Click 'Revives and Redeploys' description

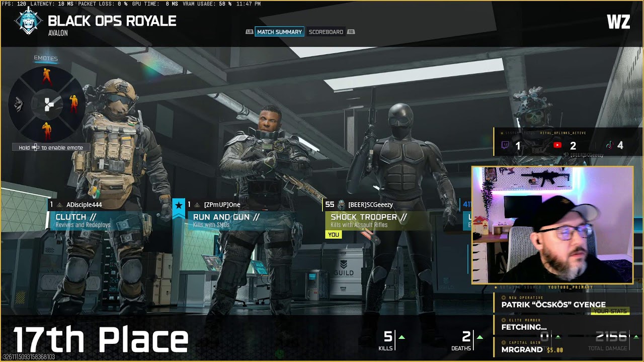pos(83,225)
